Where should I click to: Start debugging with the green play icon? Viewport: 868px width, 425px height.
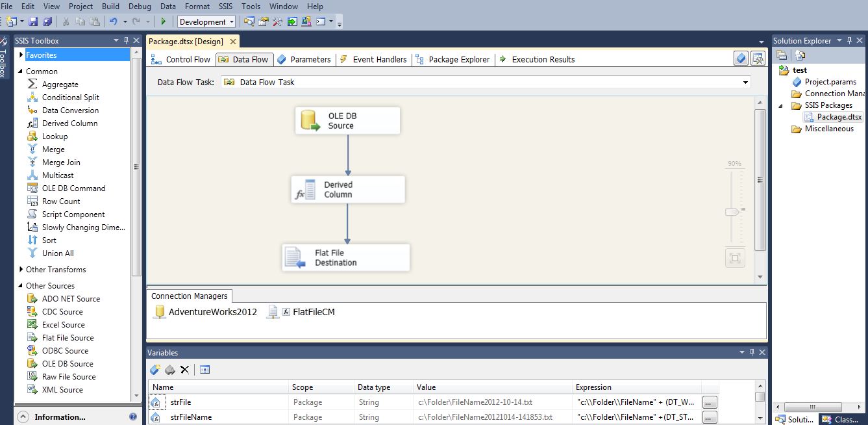point(164,21)
